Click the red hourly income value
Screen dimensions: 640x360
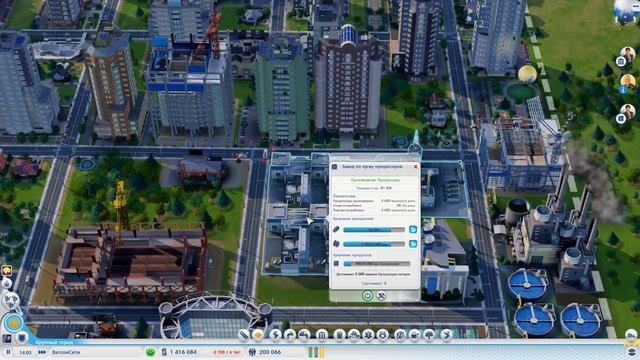coord(226,352)
